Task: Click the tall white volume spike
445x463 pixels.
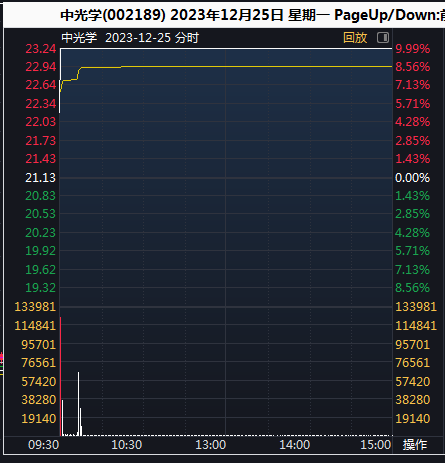Action: tap(79, 404)
